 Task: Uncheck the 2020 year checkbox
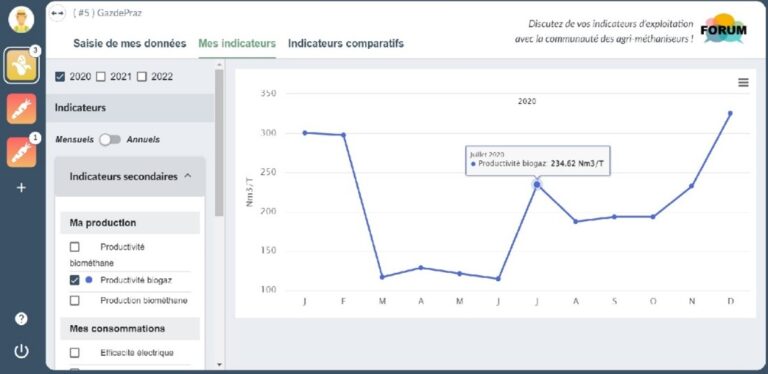point(61,76)
